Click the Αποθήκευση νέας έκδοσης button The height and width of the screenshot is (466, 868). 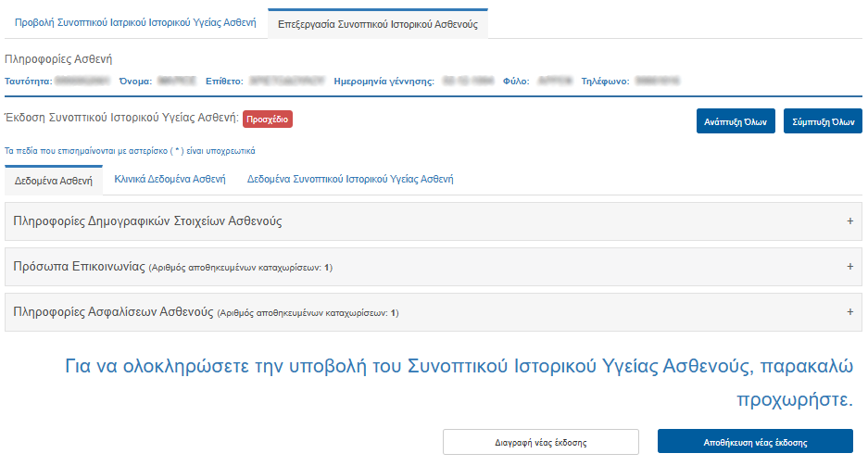[x=755, y=442]
